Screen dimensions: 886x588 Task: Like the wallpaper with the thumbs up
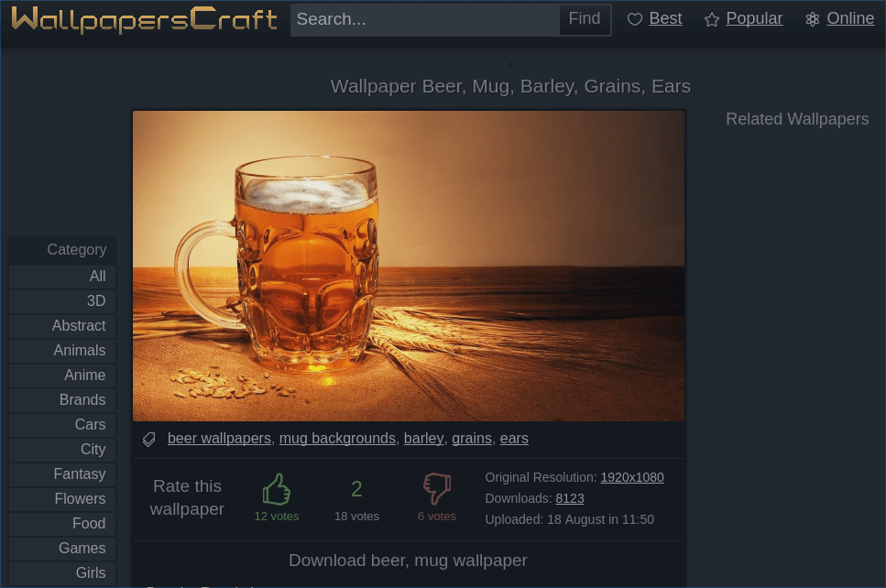276,488
